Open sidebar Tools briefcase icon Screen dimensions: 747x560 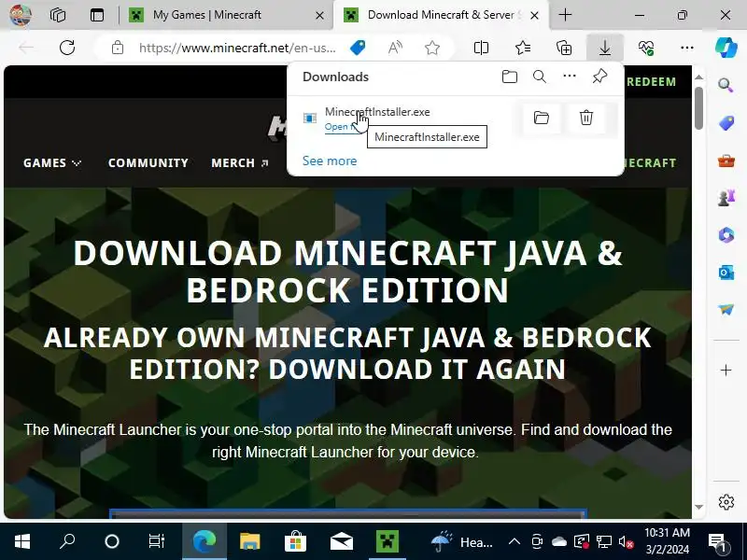pyautogui.click(x=726, y=161)
